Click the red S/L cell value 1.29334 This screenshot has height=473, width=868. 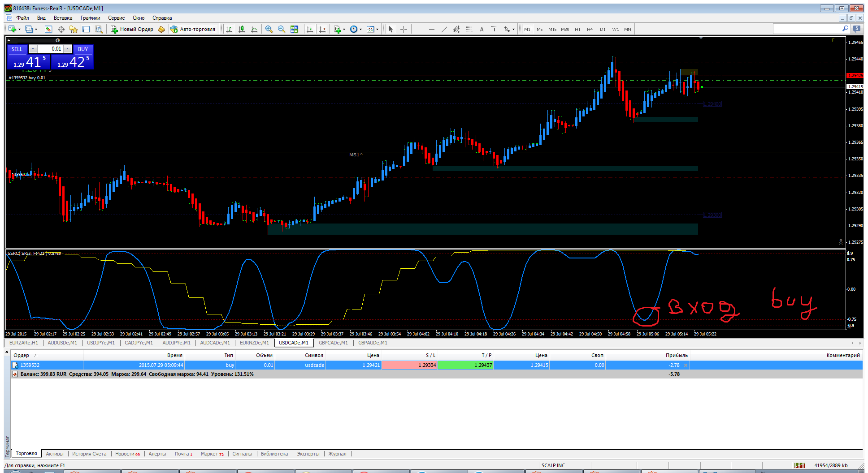click(409, 365)
